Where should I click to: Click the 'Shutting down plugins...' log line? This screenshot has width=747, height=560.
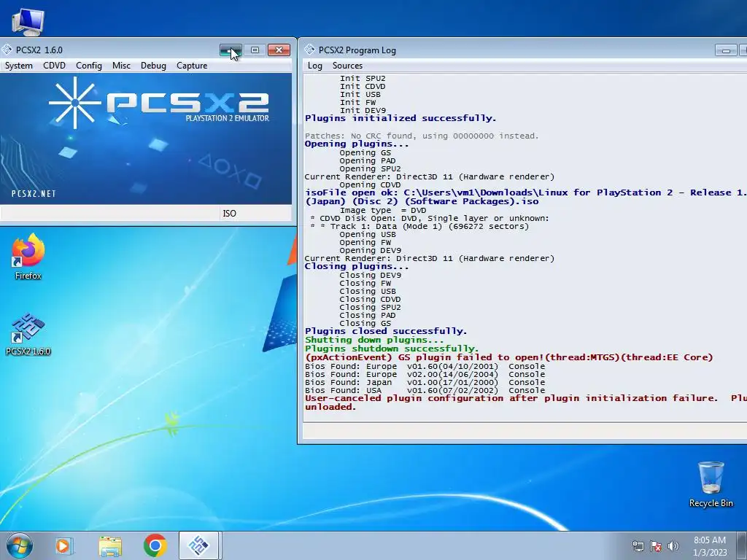coord(374,340)
